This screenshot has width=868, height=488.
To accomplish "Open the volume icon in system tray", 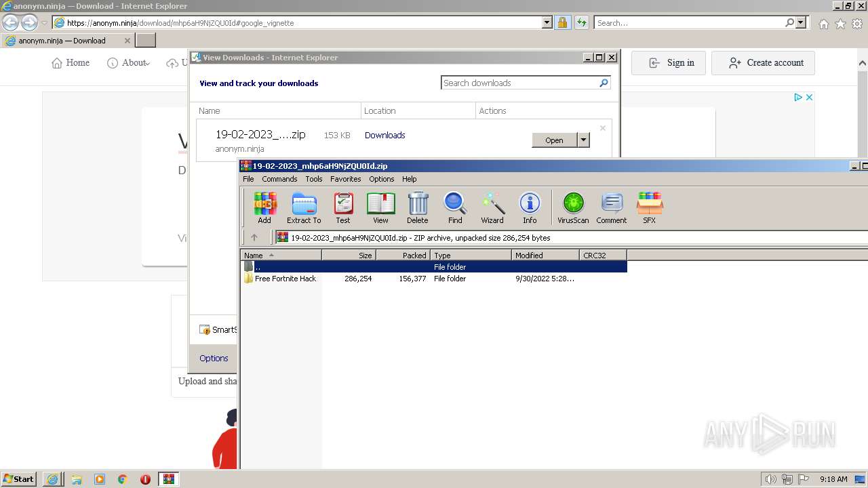I will coord(770,479).
